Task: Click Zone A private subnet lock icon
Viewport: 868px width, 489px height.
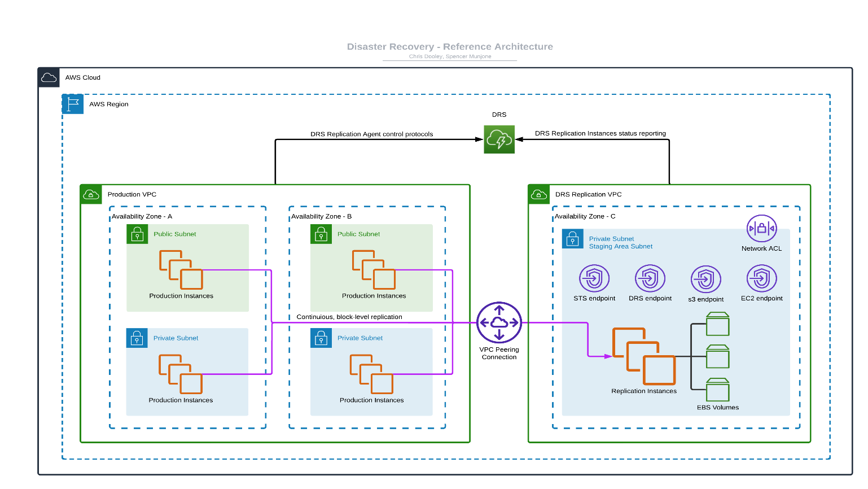Action: tap(137, 338)
